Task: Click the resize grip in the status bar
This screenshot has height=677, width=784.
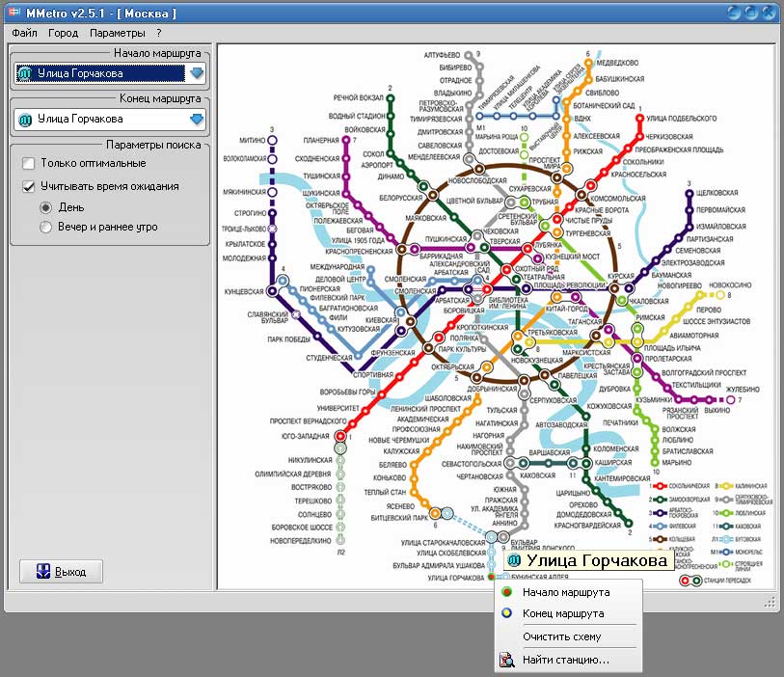Action: click(770, 602)
